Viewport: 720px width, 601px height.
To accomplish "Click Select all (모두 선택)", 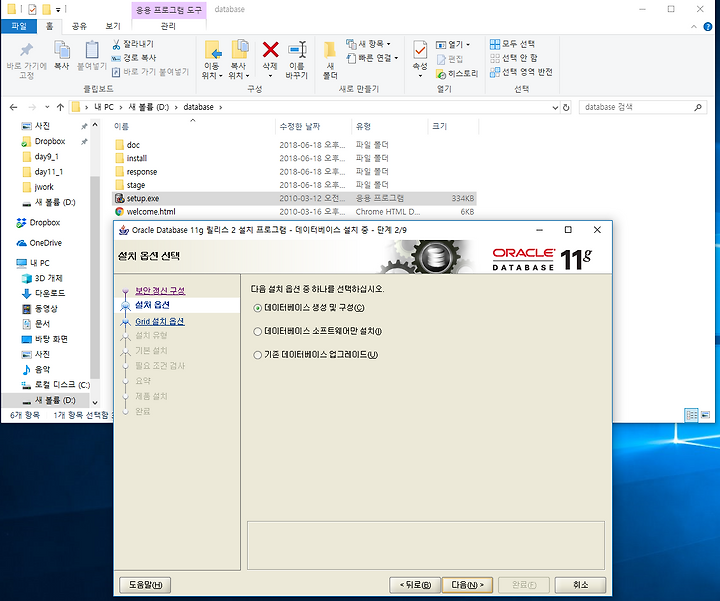I will [x=512, y=44].
